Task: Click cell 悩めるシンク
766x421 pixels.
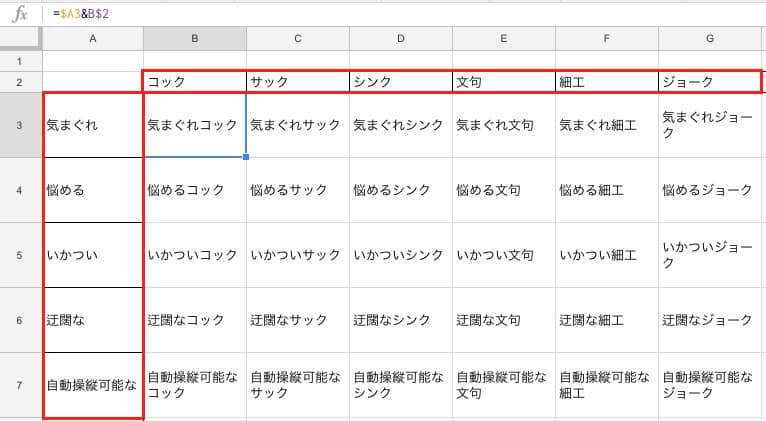Action: click(401, 190)
